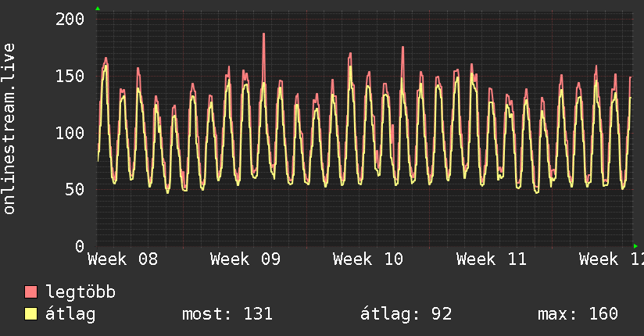Click the 50 y-axis value label

coord(74,190)
